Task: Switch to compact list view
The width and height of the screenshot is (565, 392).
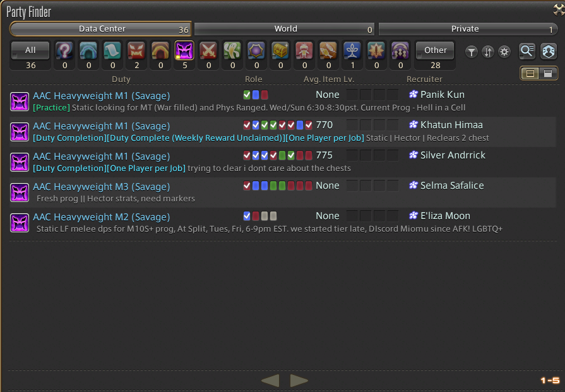Action: [548, 73]
